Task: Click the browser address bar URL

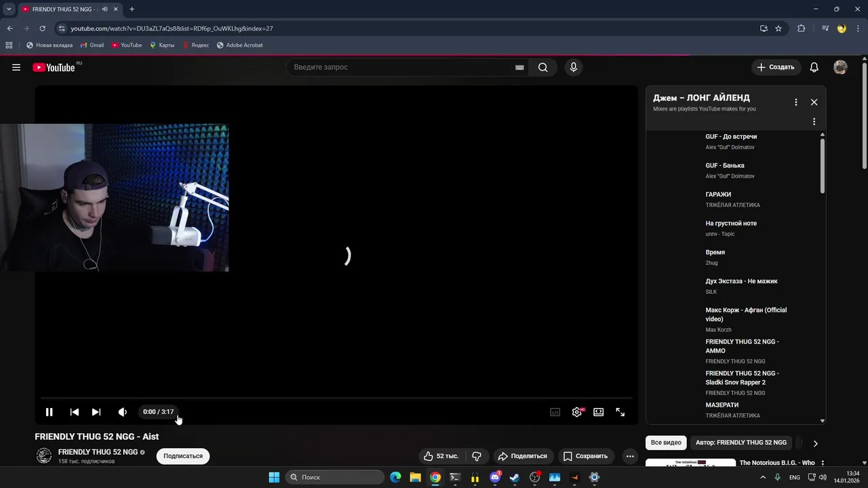Action: click(172, 28)
